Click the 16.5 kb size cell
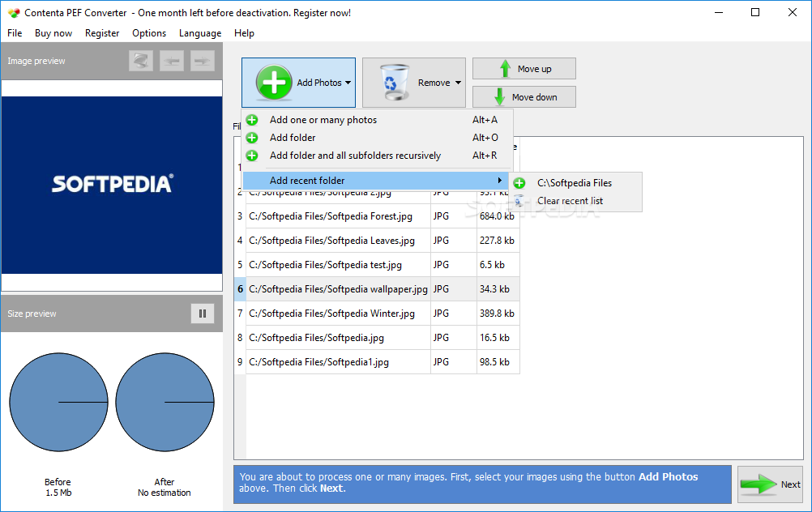The height and width of the screenshot is (512, 812). coord(498,338)
